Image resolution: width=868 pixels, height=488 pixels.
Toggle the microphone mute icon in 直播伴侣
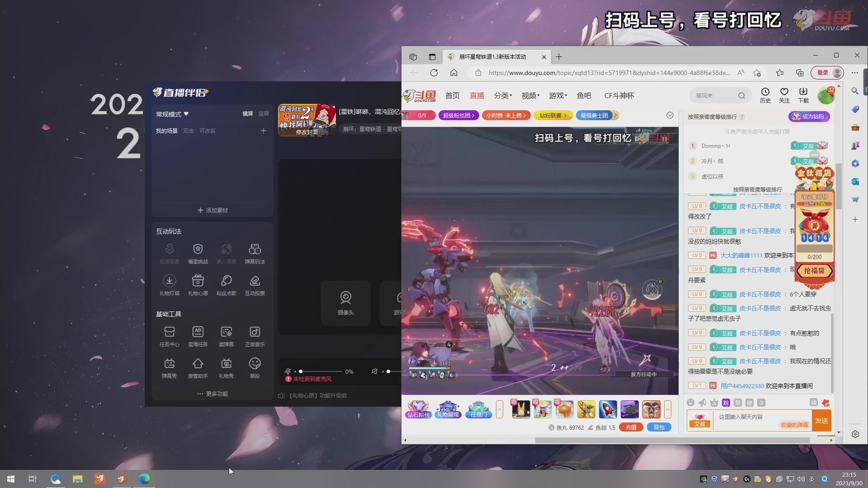[x=288, y=371]
